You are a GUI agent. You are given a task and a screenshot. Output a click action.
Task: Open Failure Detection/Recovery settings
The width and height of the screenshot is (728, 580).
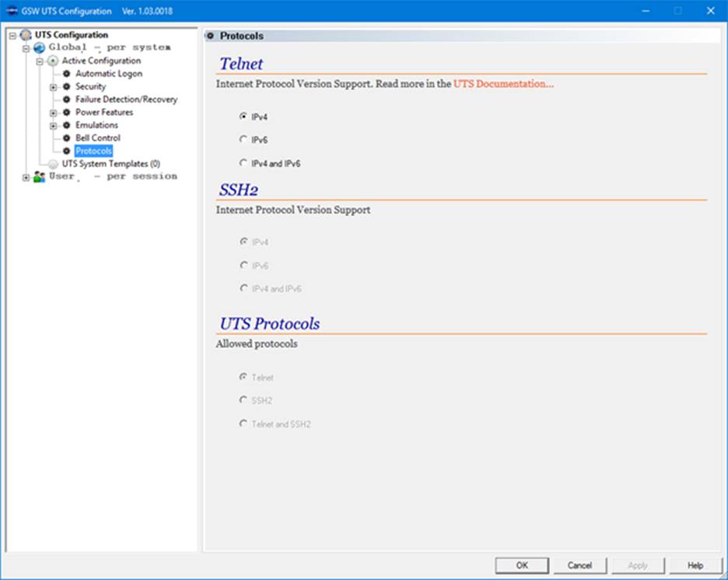click(126, 100)
